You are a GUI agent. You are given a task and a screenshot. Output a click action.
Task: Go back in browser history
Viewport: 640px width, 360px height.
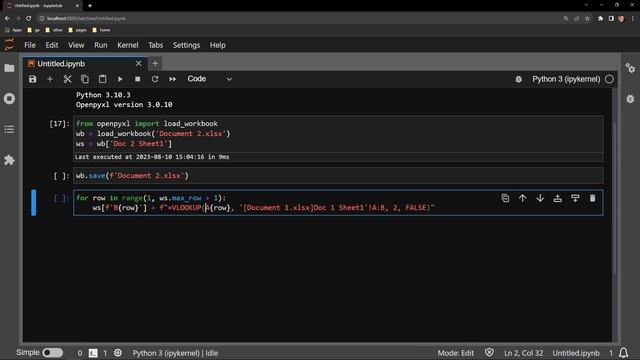(7, 18)
